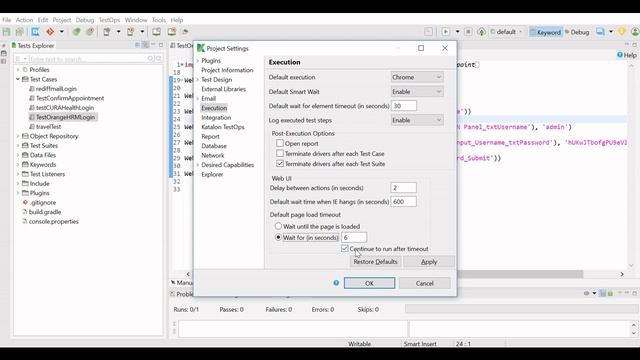Click the Project Settings help question icon

click(336, 283)
